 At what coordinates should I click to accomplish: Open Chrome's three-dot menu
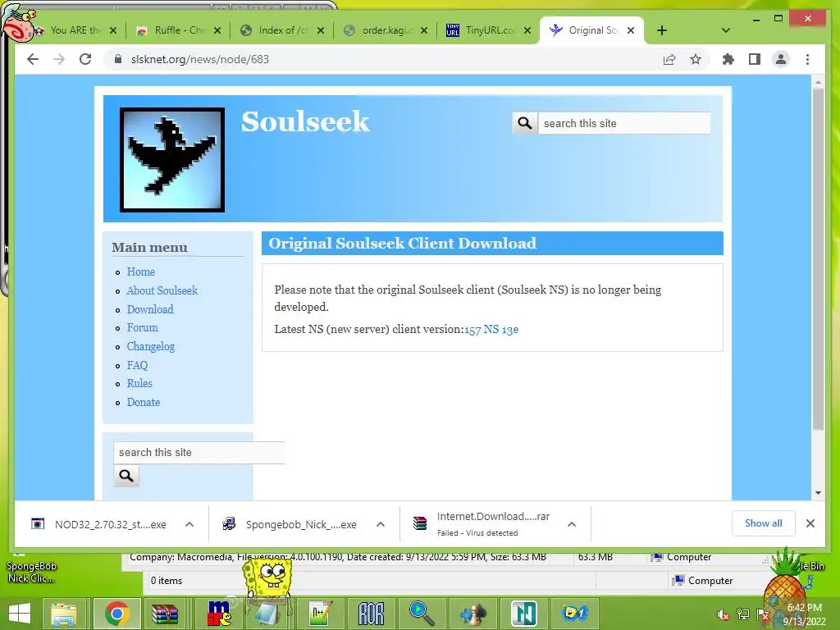click(x=807, y=59)
